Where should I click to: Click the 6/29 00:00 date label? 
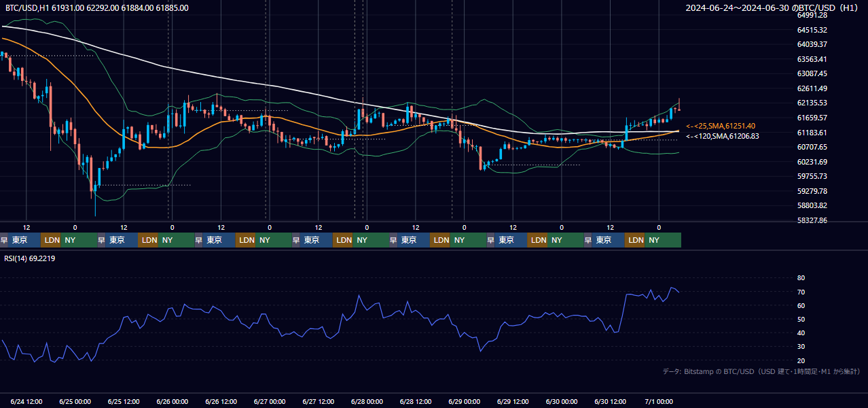pos(464,401)
